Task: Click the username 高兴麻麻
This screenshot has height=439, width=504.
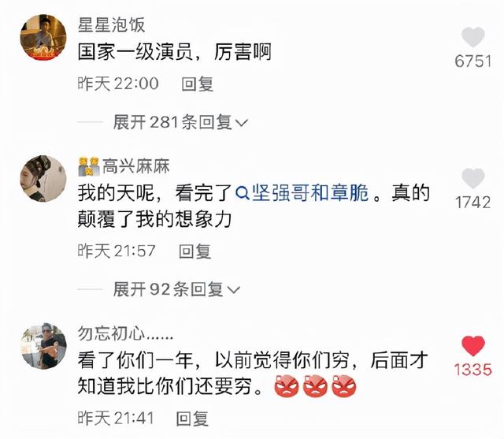Action: 136,166
